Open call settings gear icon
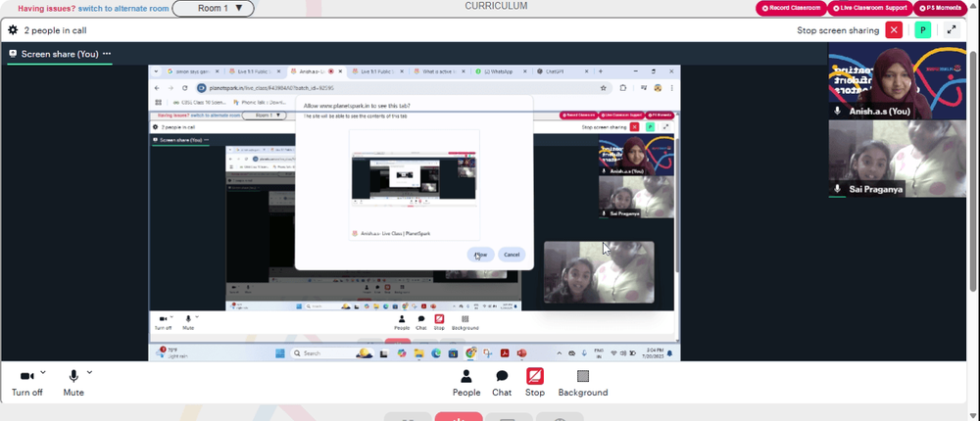This screenshot has height=421, width=980. pos(13,30)
